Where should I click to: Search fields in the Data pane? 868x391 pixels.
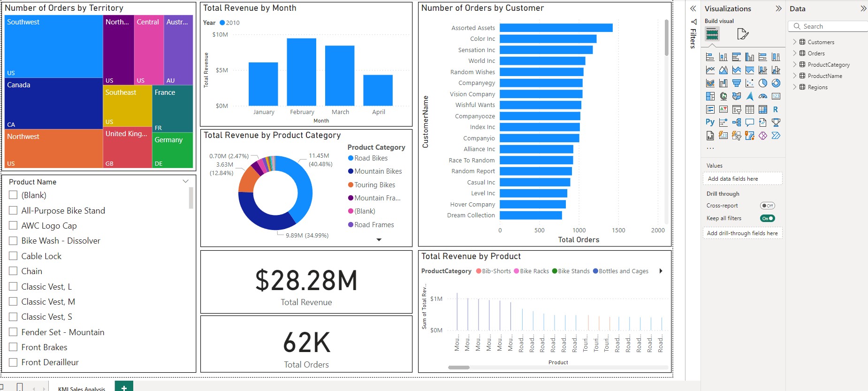pyautogui.click(x=829, y=26)
